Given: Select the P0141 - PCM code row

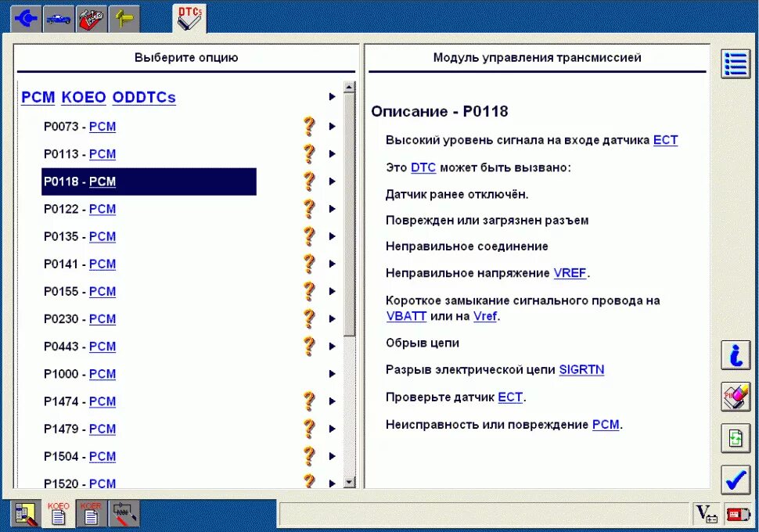Looking at the screenshot, I should coord(80,264).
